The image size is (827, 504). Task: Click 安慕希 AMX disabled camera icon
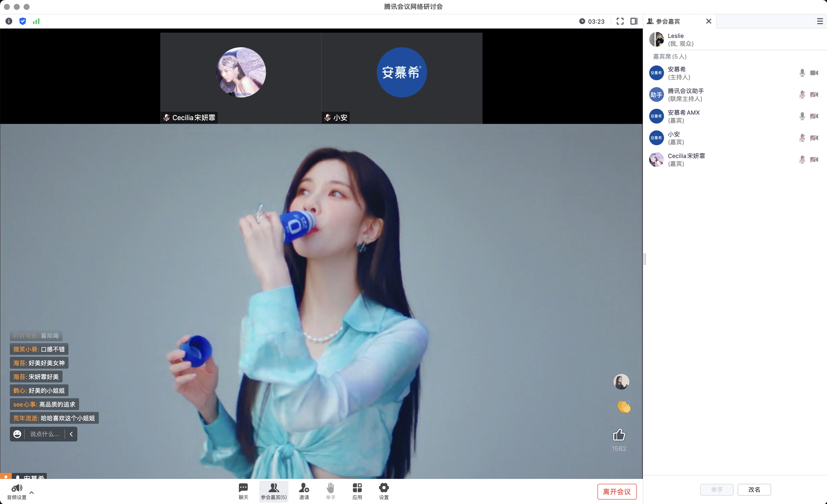point(814,116)
